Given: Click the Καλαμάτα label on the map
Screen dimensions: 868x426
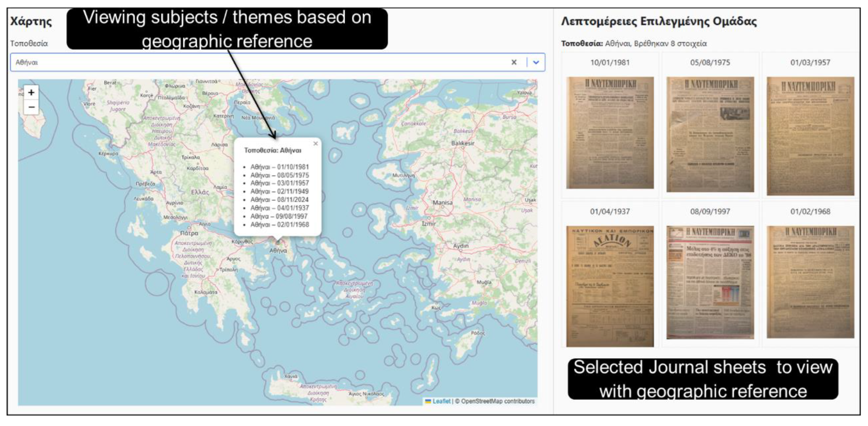Looking at the screenshot, I should [206, 292].
